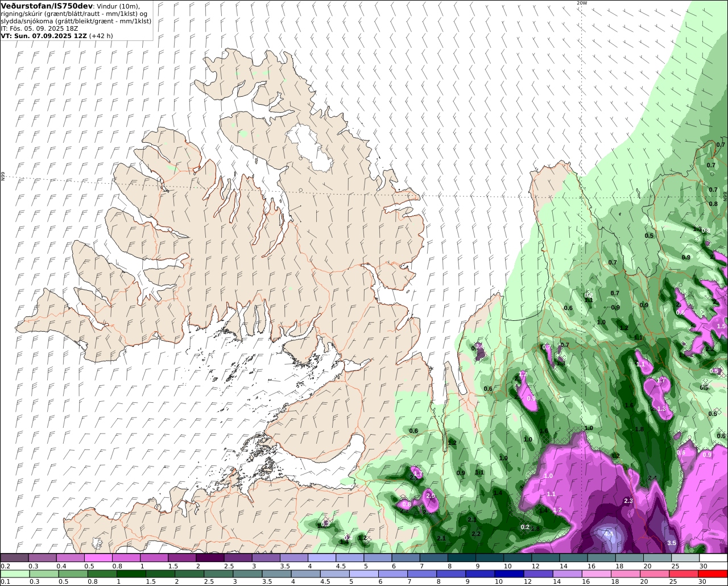Image resolution: width=728 pixels, height=586 pixels.
Task: Click the 'N99' label on left edge
Action: click(3, 177)
